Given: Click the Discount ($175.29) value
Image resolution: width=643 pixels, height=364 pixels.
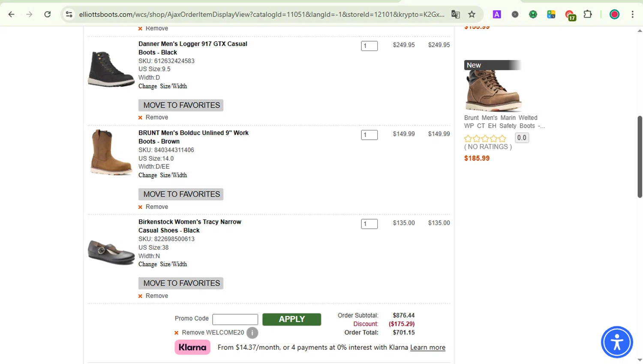Looking at the screenshot, I should (x=402, y=324).
